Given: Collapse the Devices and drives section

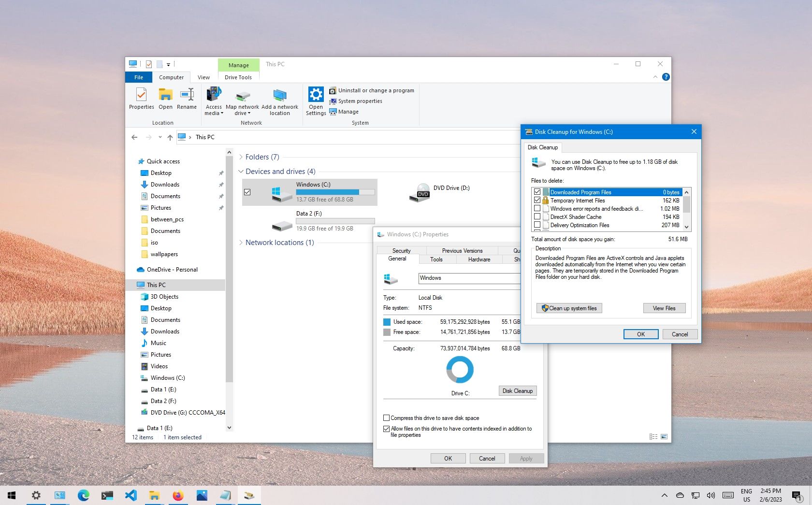Looking at the screenshot, I should [x=241, y=171].
